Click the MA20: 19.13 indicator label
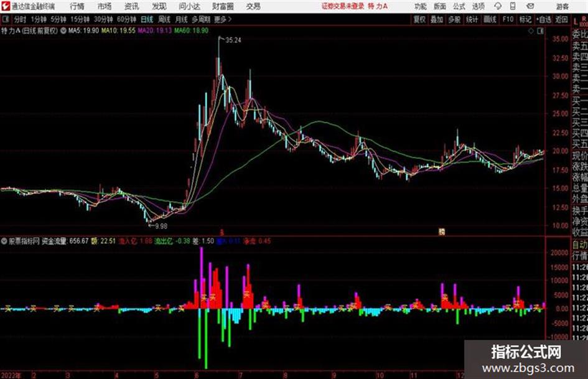This screenshot has width=588, height=379. point(155,30)
